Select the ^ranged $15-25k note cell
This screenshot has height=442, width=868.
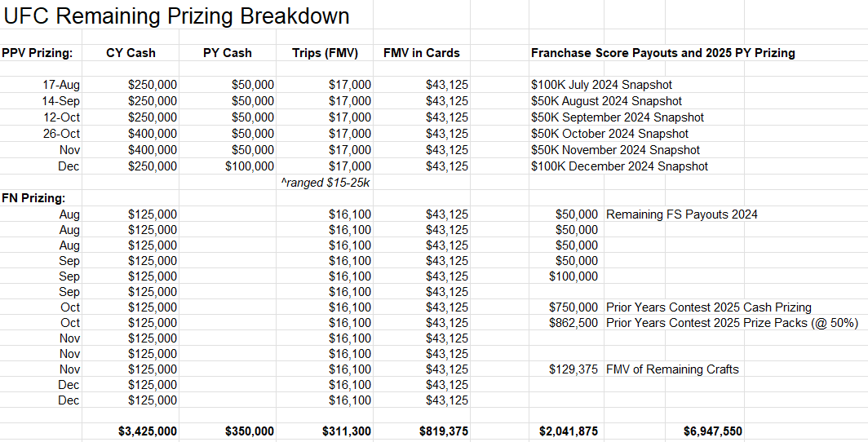(x=325, y=183)
